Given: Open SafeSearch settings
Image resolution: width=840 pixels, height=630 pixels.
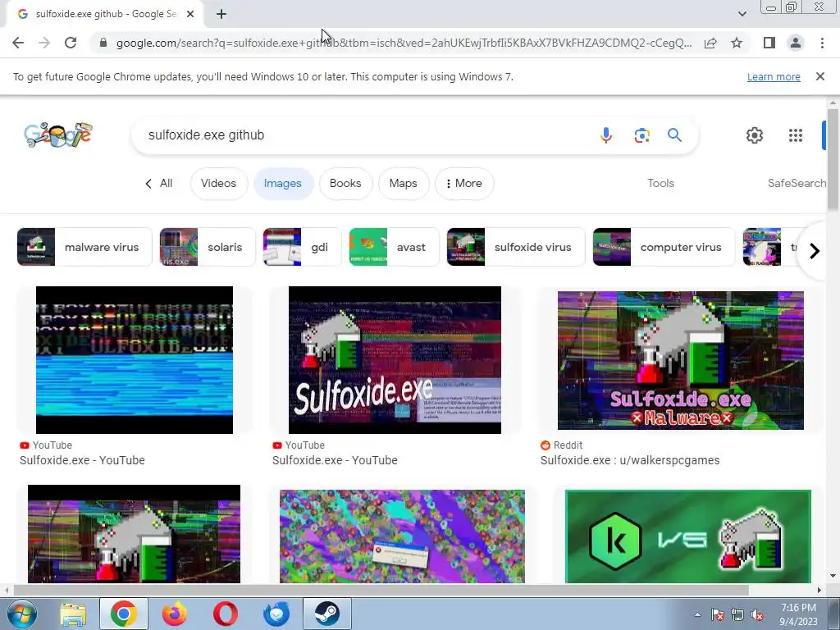Looking at the screenshot, I should click(x=797, y=183).
